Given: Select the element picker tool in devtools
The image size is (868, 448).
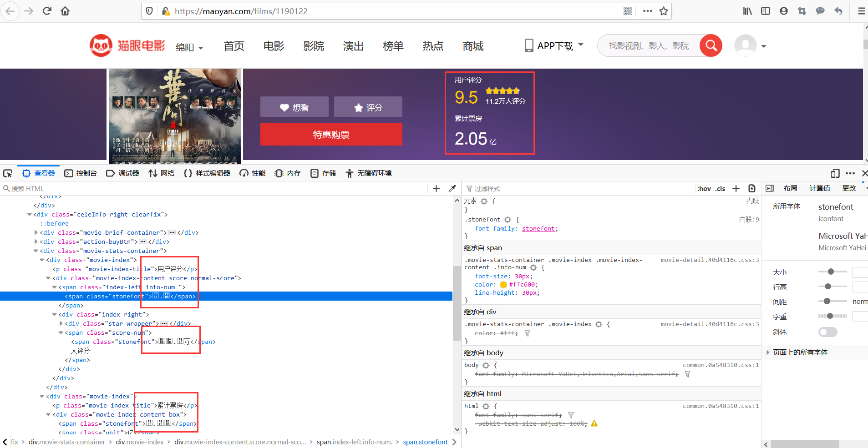Looking at the screenshot, I should pyautogui.click(x=7, y=173).
